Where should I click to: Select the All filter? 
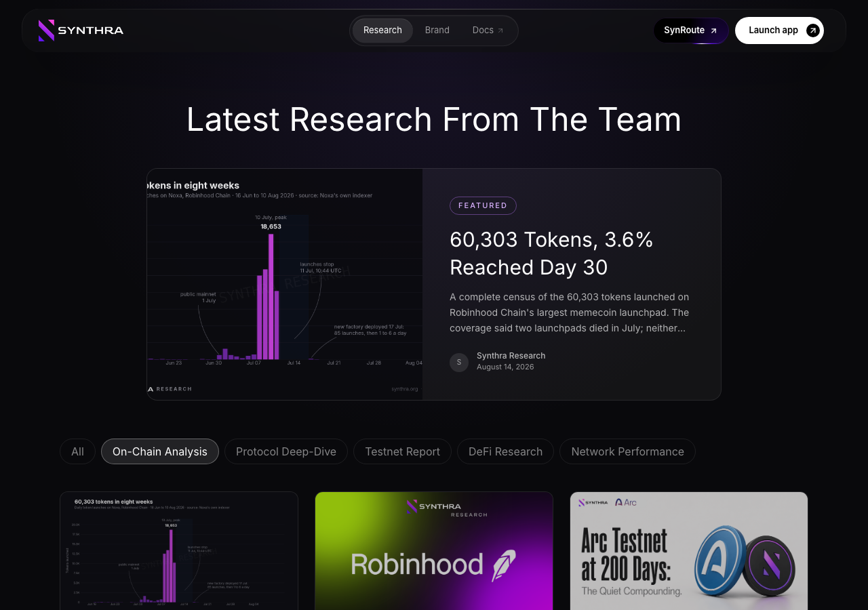[77, 451]
